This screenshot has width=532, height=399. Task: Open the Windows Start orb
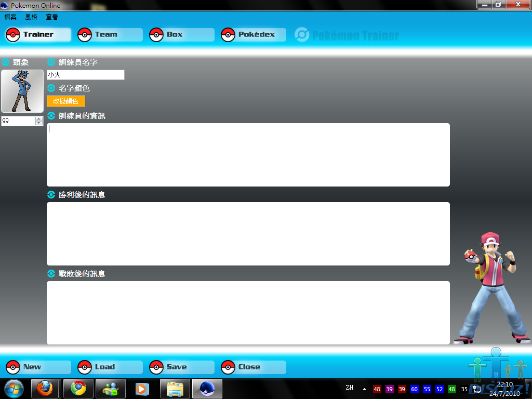(x=14, y=389)
